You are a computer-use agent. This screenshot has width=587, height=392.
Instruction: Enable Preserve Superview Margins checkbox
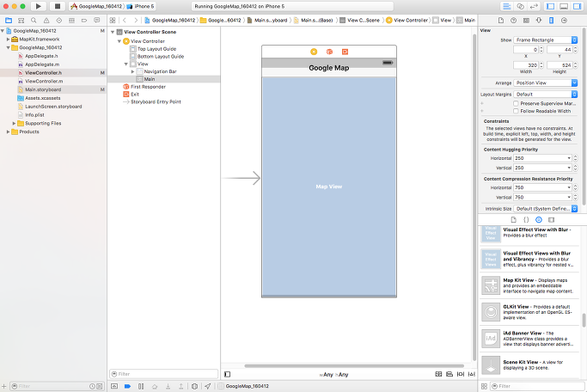point(516,103)
